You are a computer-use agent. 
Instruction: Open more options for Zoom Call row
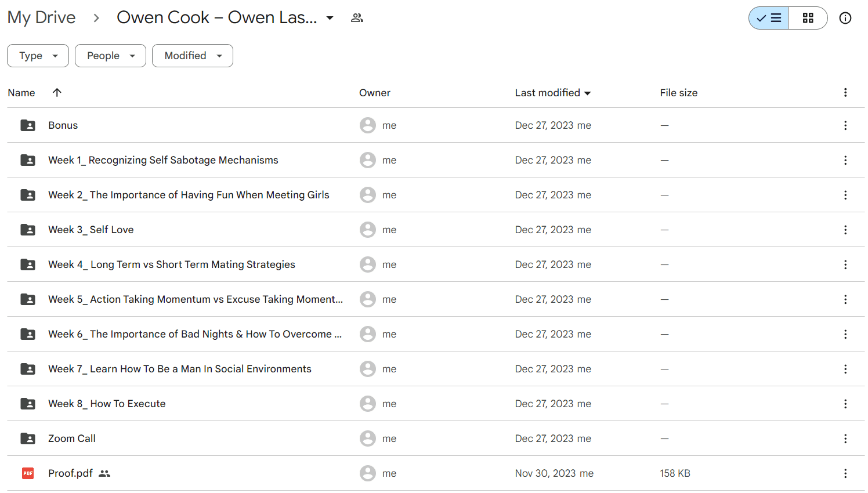pos(845,438)
